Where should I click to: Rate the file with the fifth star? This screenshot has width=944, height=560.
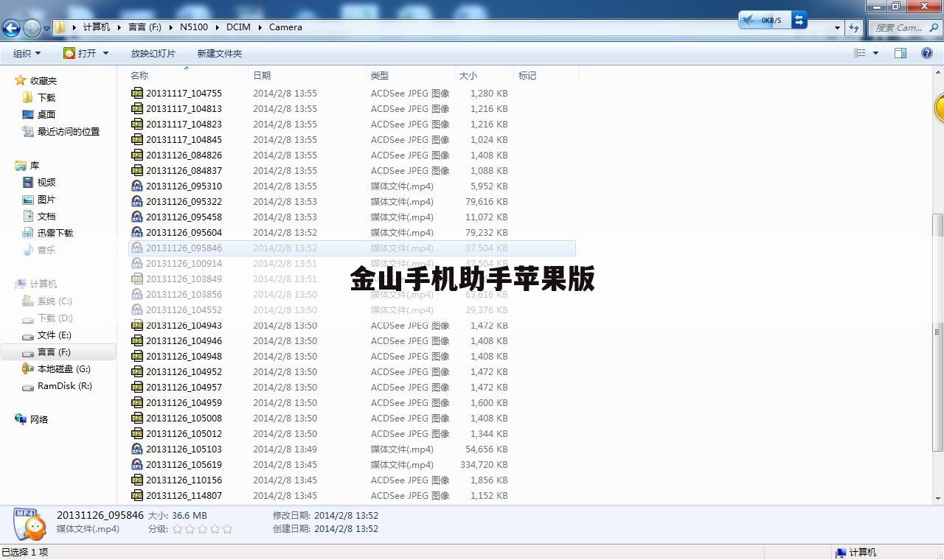pos(227,528)
